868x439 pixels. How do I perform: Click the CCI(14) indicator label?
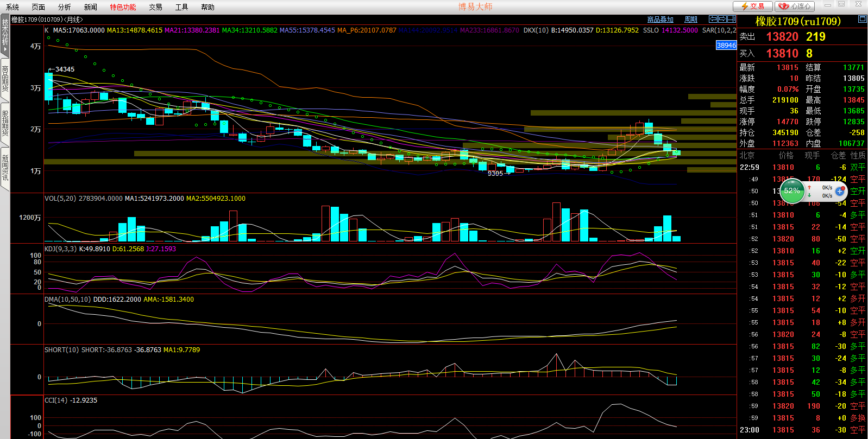tap(56, 400)
